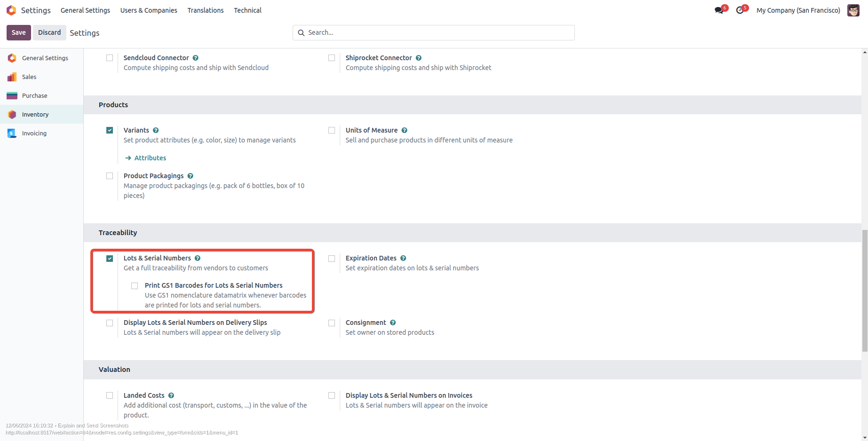
Task: Click help icon next to Expiration Dates
Action: pos(403,258)
